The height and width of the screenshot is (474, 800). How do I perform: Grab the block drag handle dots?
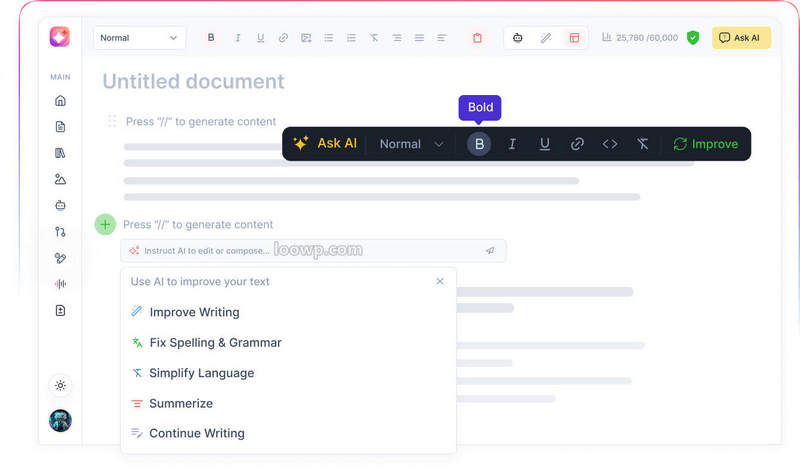[x=112, y=121]
